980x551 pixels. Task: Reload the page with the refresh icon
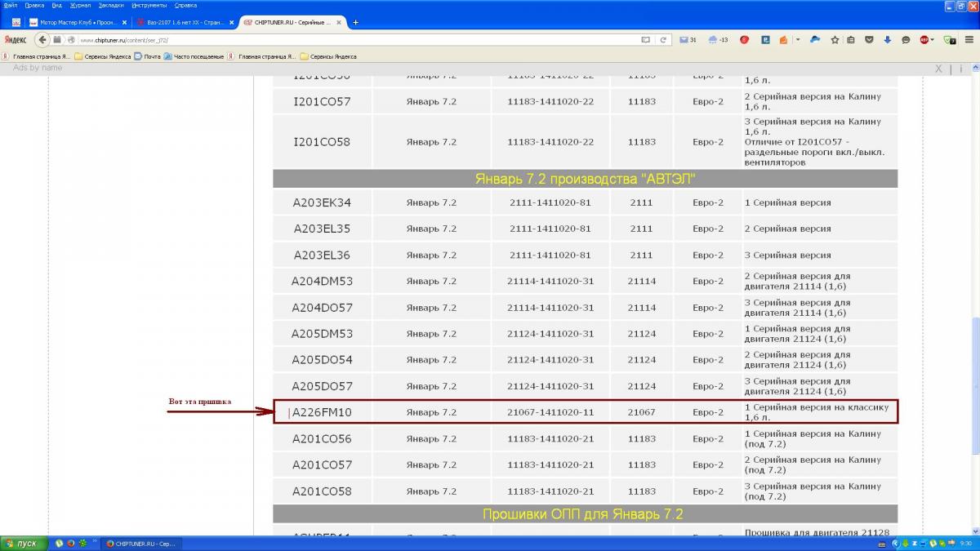tap(663, 39)
